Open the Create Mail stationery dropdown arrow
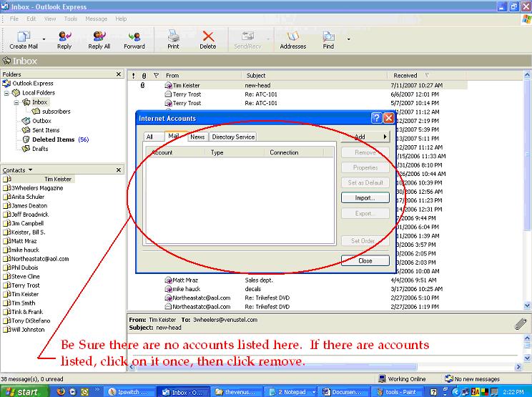Viewport: 532px width, 397px height. tap(44, 39)
